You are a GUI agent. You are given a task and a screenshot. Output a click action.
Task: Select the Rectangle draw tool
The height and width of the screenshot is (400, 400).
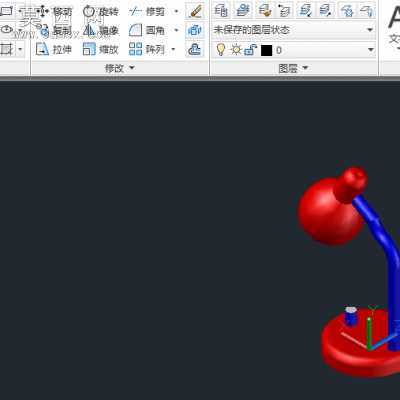(6, 11)
